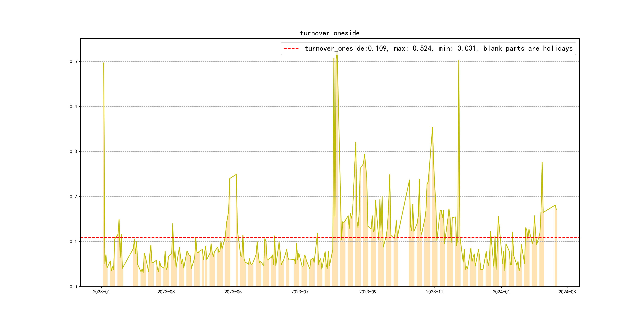Click the 0.4 y-axis tick label
Screen dimensions: 644x322
73,107
